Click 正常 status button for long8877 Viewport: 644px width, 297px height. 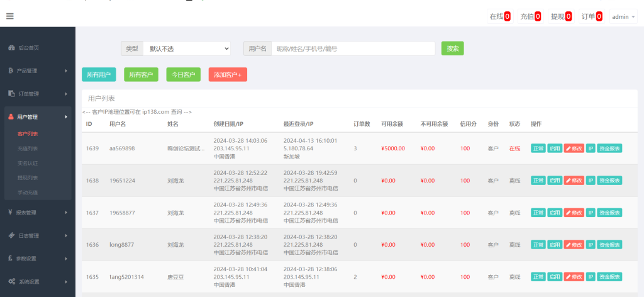coord(538,244)
